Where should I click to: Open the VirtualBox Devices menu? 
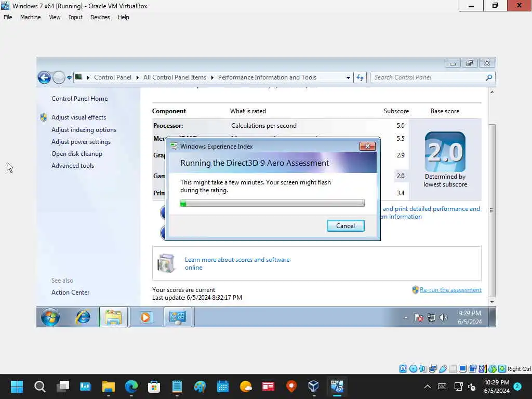point(100,17)
